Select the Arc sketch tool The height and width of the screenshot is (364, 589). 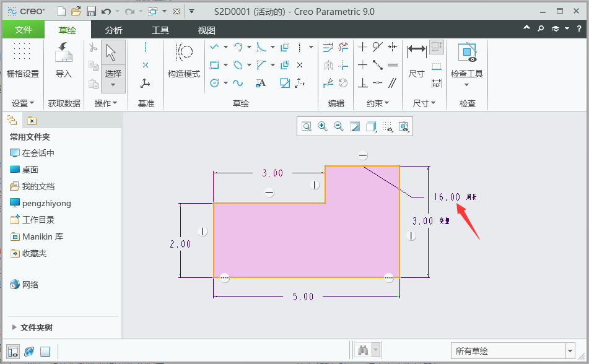238,47
